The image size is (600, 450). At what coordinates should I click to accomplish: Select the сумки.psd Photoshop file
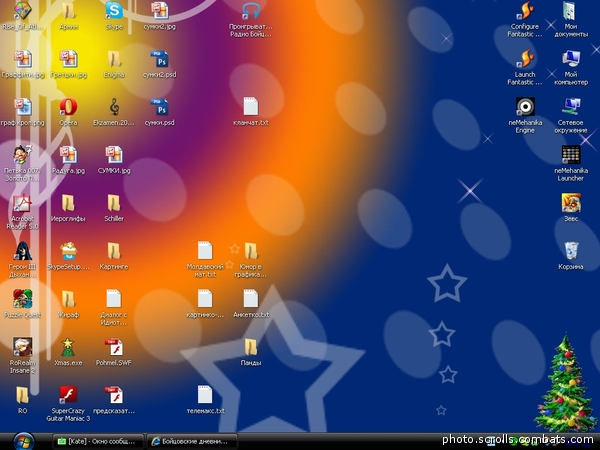point(160,107)
